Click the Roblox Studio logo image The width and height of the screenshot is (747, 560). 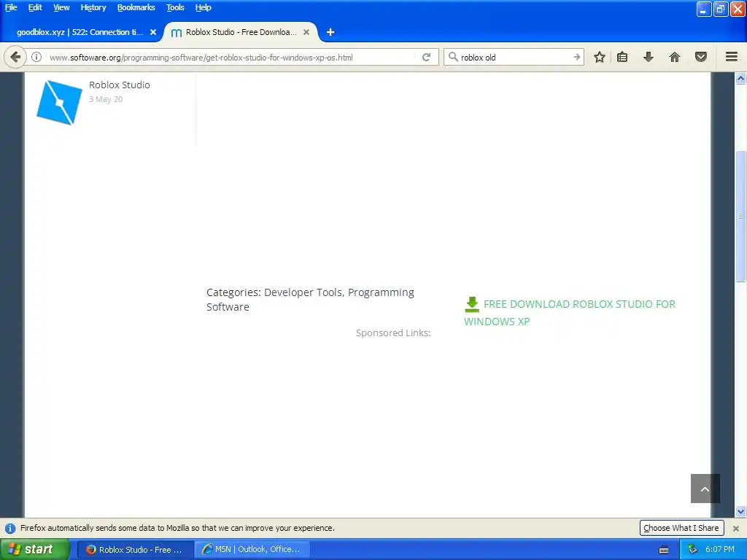point(60,102)
